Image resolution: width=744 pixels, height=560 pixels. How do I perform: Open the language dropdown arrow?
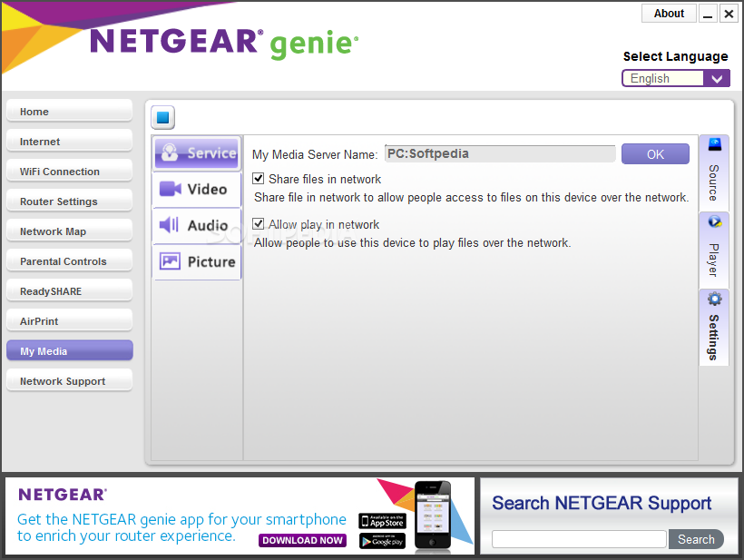tap(717, 78)
